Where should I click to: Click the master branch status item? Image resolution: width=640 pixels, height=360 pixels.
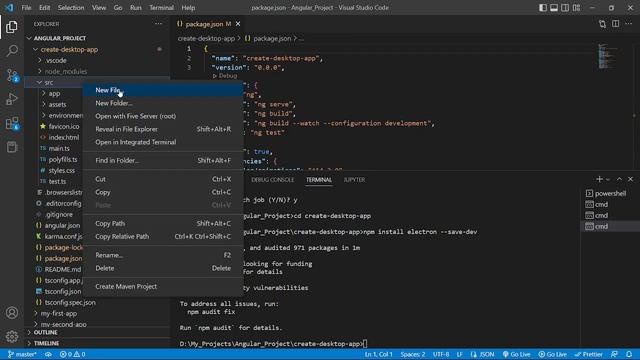(22, 354)
